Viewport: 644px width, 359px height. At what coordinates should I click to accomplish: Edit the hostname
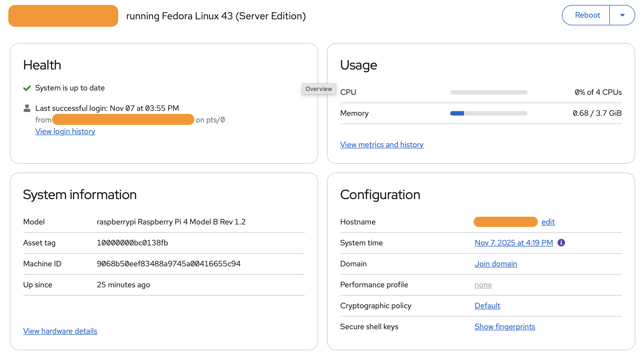548,222
